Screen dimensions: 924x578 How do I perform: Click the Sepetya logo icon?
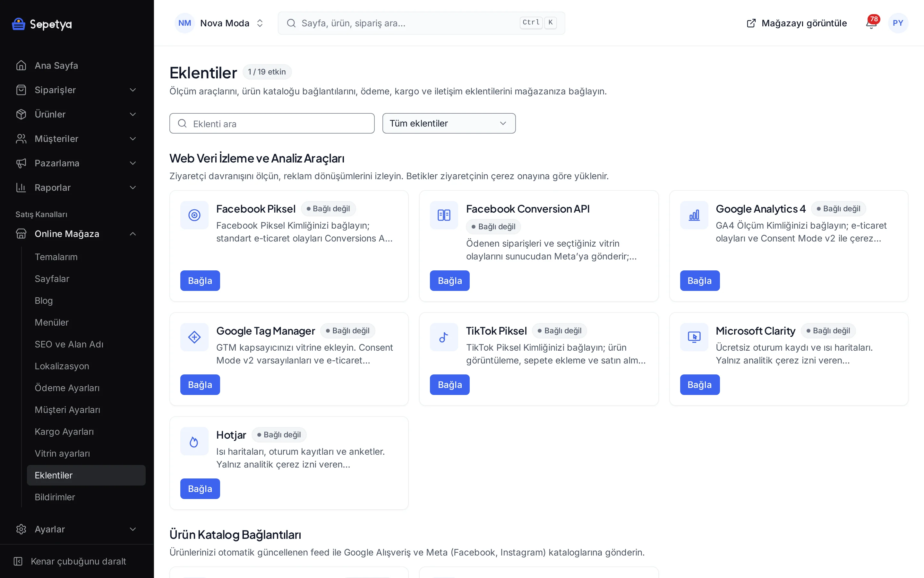point(18,24)
